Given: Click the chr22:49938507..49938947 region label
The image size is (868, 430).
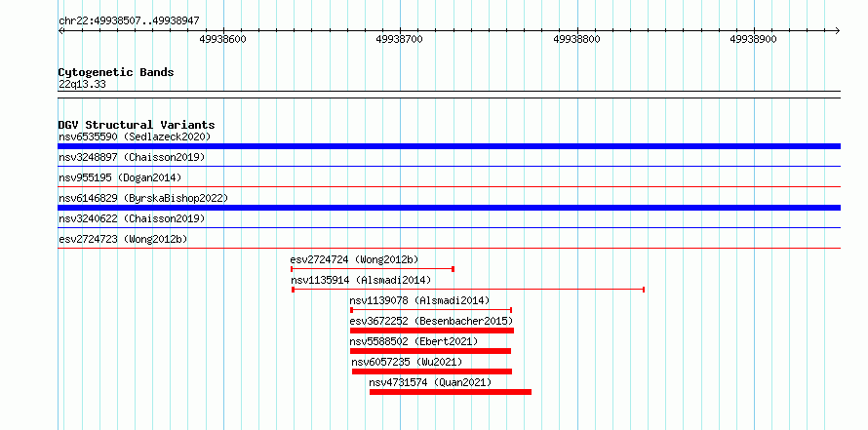Looking at the screenshot, I should coord(129,21).
